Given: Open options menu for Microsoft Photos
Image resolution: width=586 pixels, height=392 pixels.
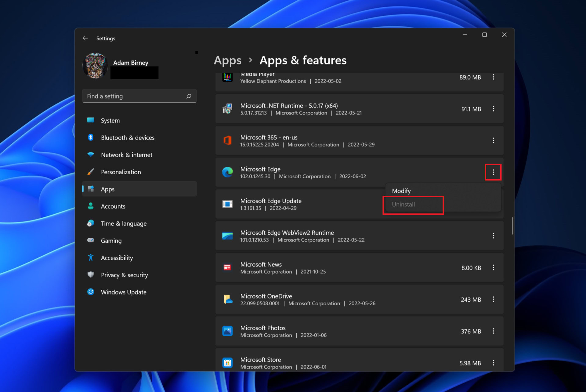Looking at the screenshot, I should 494,331.
